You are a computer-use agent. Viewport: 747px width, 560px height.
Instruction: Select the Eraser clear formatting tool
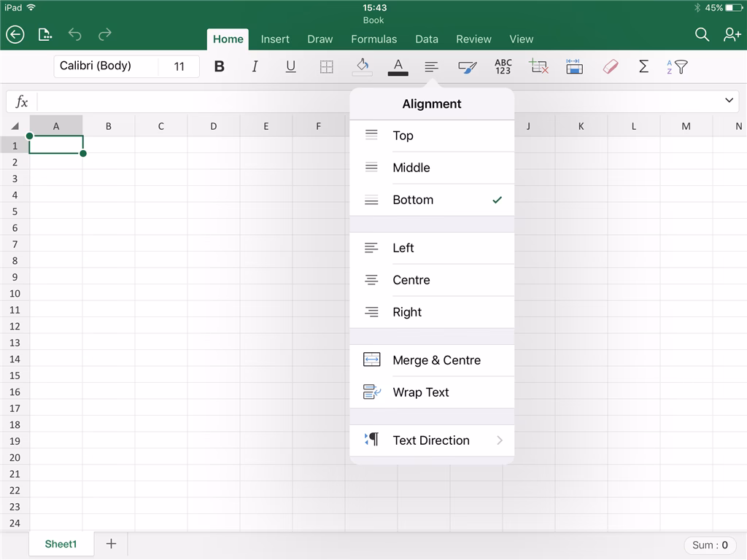pyautogui.click(x=611, y=66)
